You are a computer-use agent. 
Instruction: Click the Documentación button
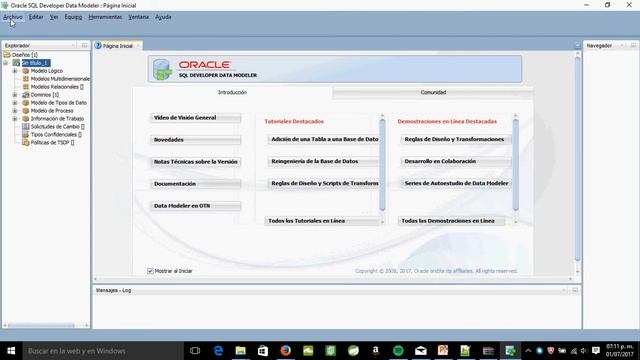[x=196, y=184]
